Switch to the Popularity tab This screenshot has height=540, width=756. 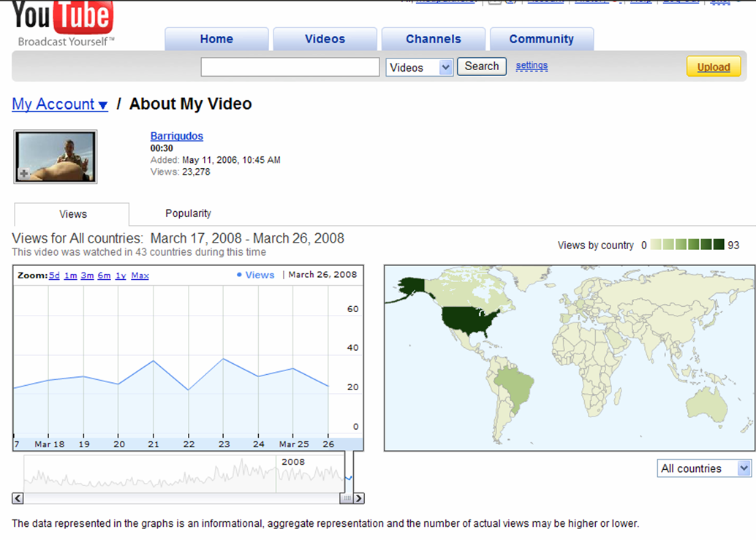tap(188, 213)
